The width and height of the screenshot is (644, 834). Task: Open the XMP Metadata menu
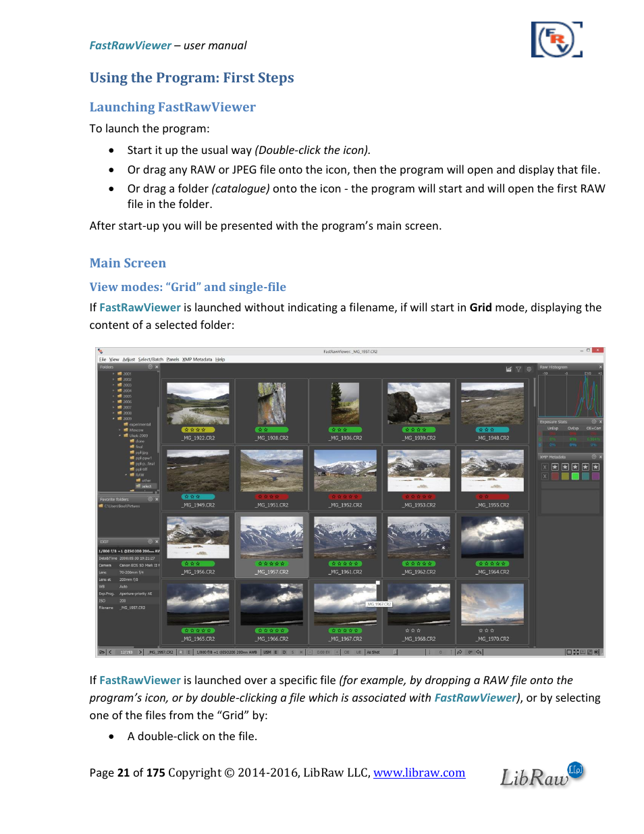click(x=197, y=359)
